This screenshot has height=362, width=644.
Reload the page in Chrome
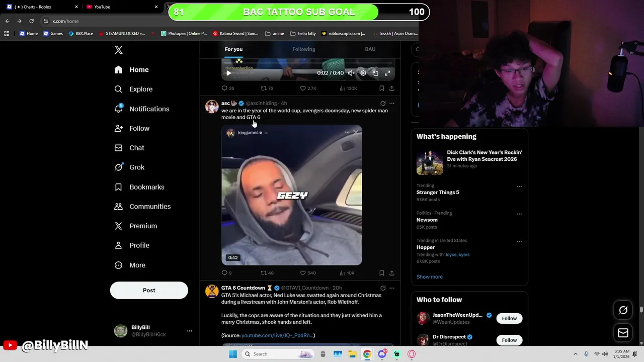pyautogui.click(x=31, y=21)
